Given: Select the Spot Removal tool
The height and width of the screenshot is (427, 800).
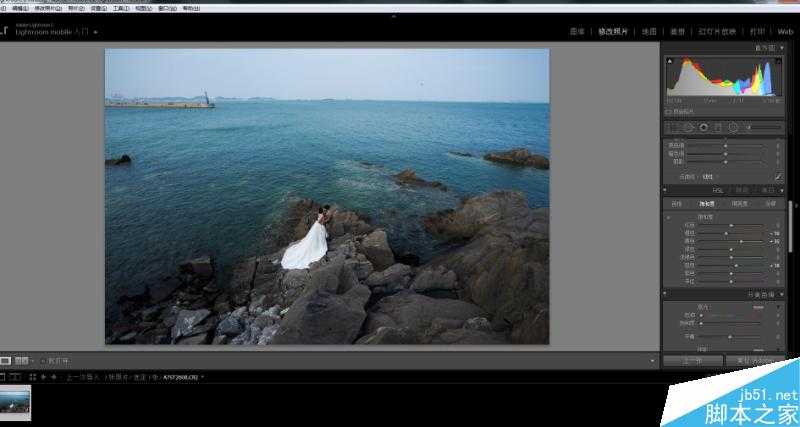Looking at the screenshot, I should tap(689, 127).
